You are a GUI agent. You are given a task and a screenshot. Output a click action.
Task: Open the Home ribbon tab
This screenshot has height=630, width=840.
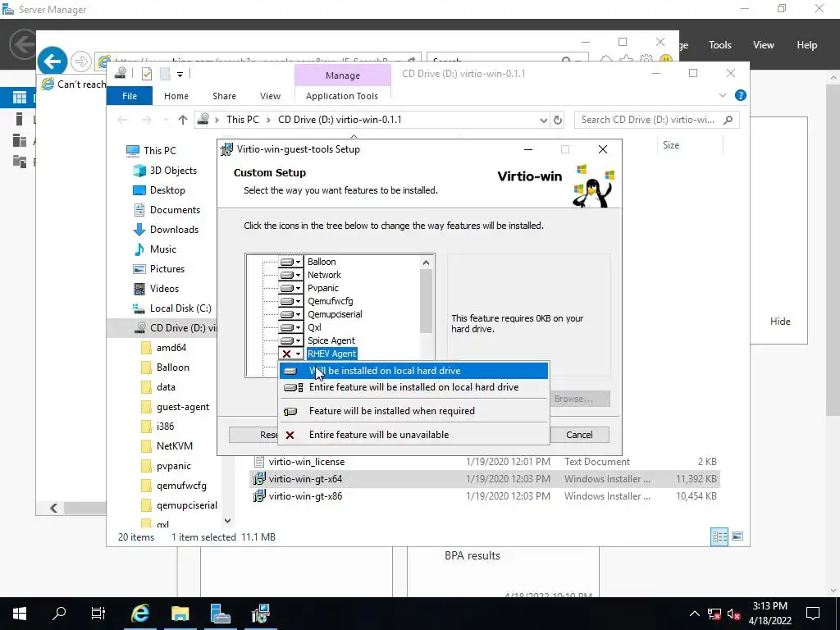tap(176, 96)
